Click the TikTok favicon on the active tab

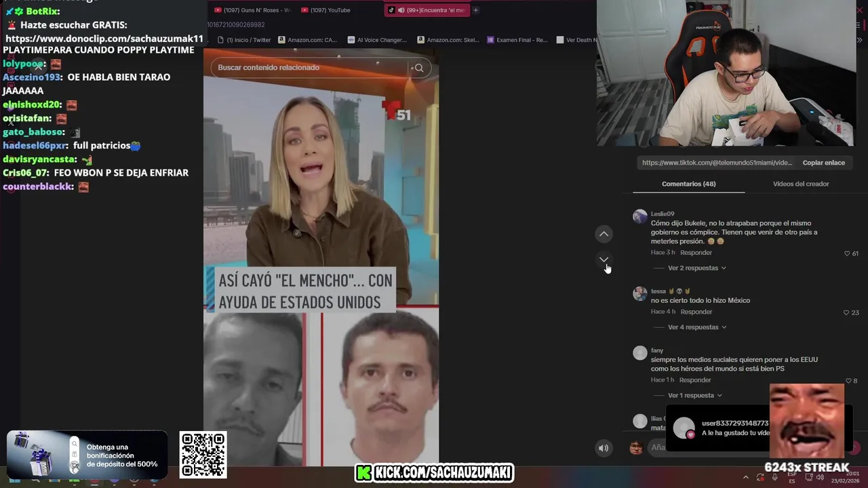[391, 10]
